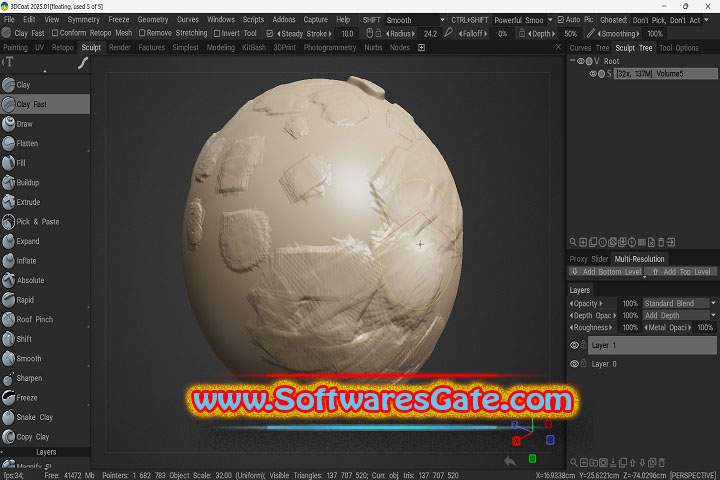Click the Radius slider label
The image size is (720, 480).
click(x=400, y=34)
